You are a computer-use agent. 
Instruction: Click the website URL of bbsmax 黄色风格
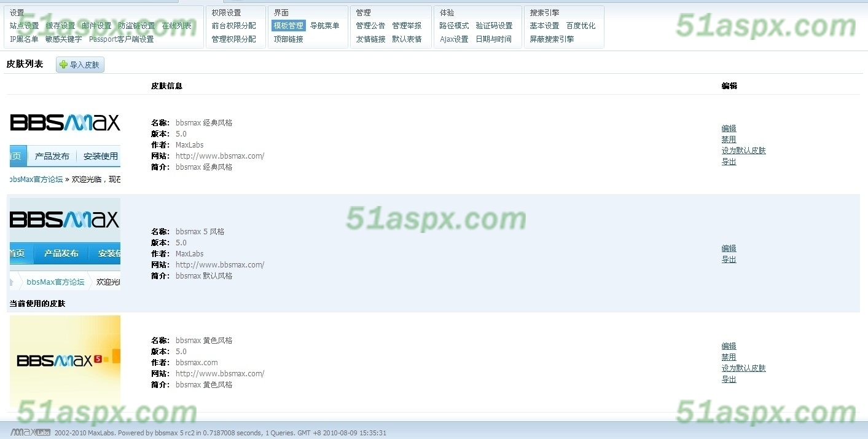(x=220, y=374)
